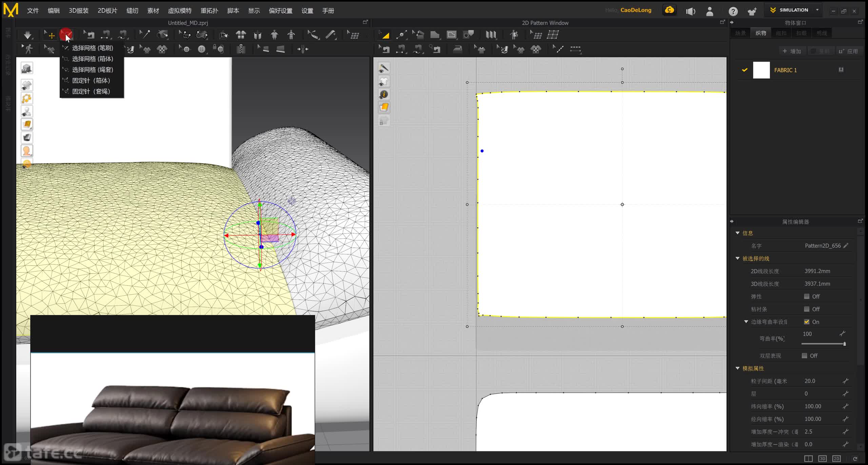Click the simulate down-arrow icon
Screen dimensions: 868x465
click(27, 35)
